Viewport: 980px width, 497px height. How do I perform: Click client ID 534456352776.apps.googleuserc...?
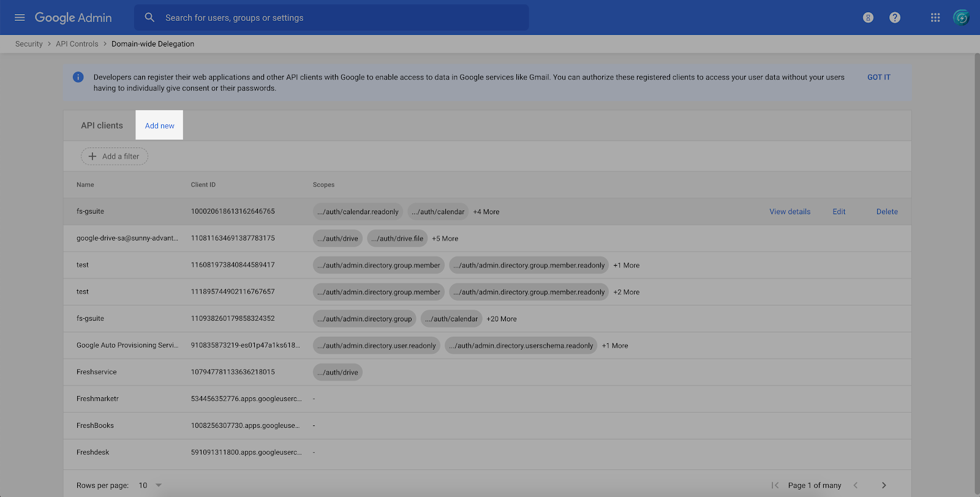[x=246, y=398]
